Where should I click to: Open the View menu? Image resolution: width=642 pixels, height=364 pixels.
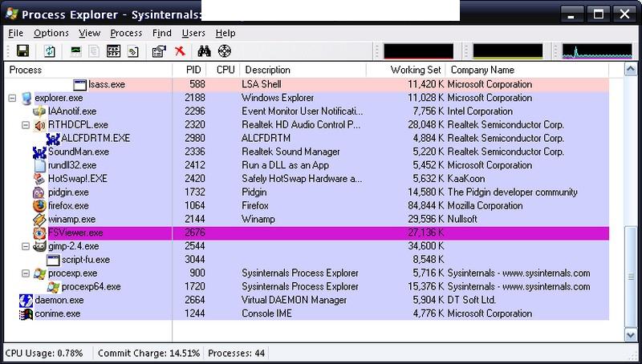click(x=90, y=33)
